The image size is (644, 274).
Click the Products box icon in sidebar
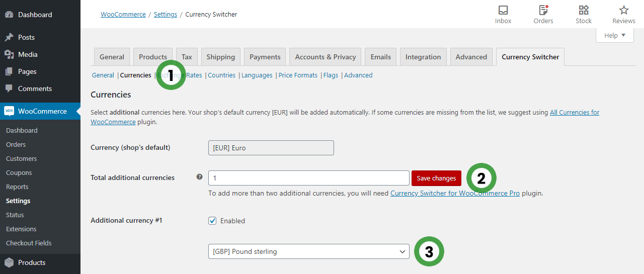pyautogui.click(x=9, y=262)
